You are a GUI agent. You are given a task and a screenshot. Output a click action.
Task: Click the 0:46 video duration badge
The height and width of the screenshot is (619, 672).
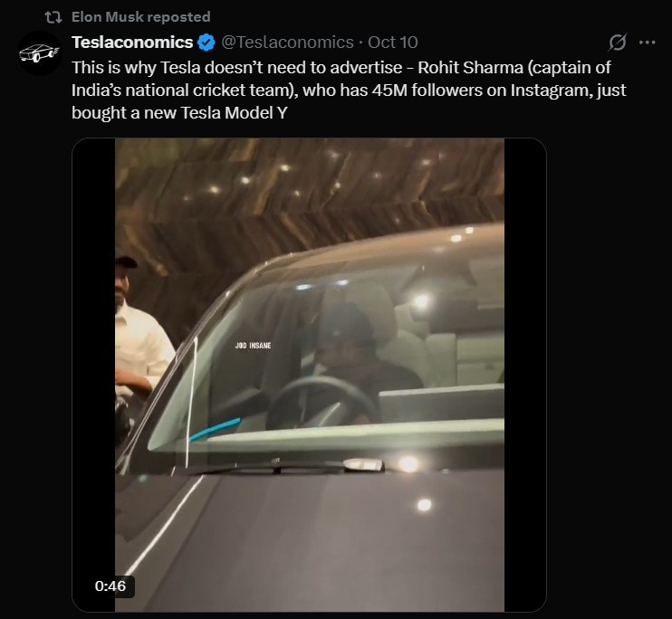coord(110,586)
